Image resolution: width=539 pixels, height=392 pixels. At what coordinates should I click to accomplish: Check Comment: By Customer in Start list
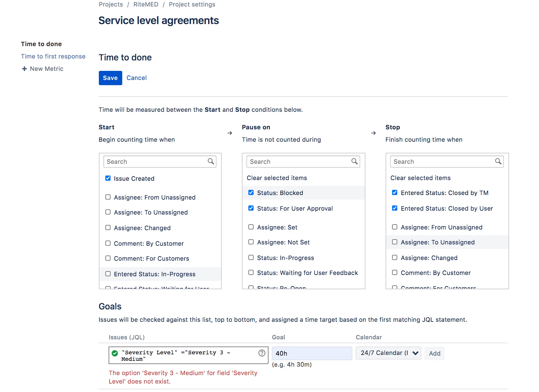(x=108, y=243)
